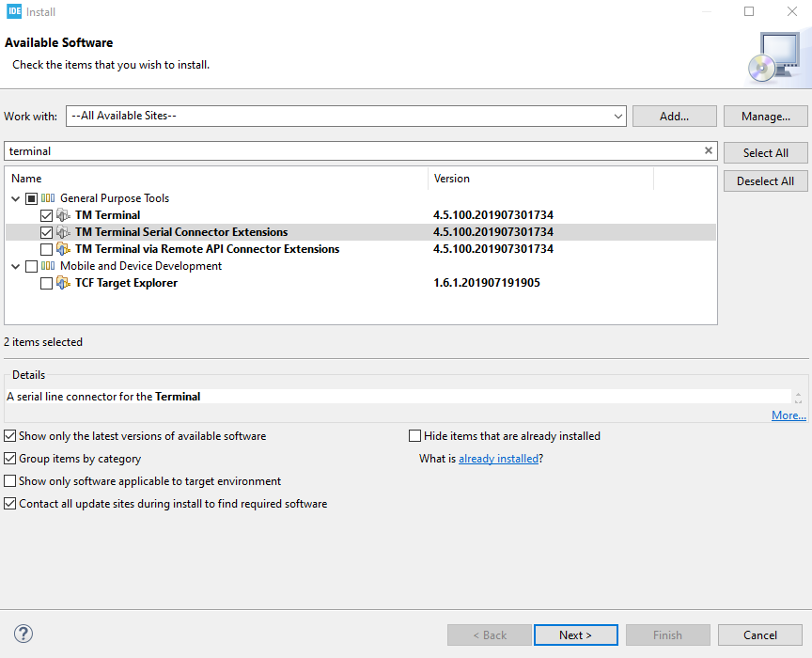Uncheck the TM Terminal checkbox
812x658 pixels.
pos(47,215)
